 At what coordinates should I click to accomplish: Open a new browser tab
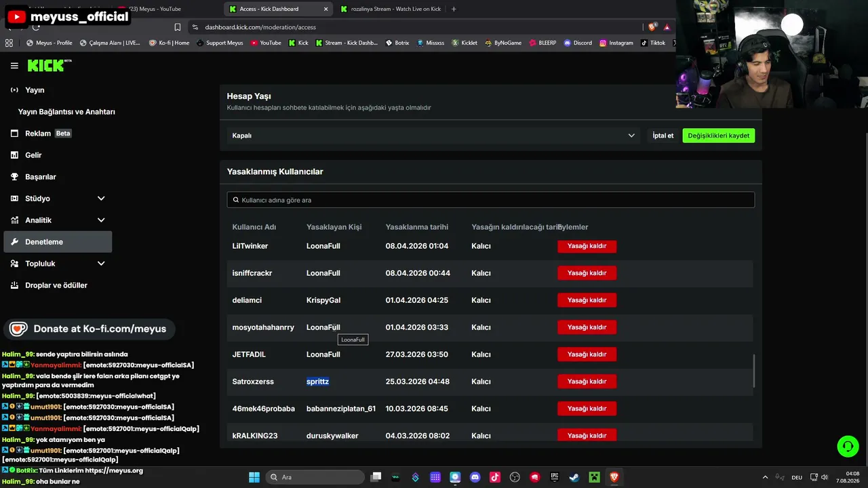pos(454,9)
